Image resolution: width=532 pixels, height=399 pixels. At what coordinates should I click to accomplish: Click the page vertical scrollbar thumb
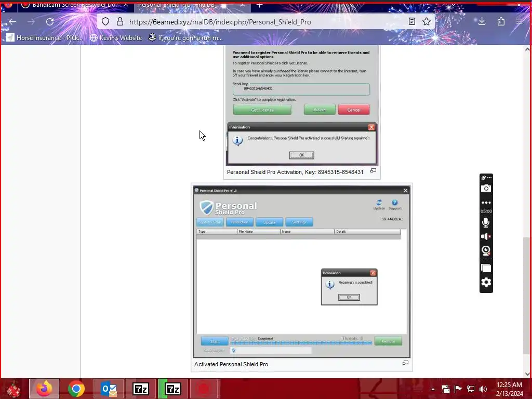click(x=527, y=295)
